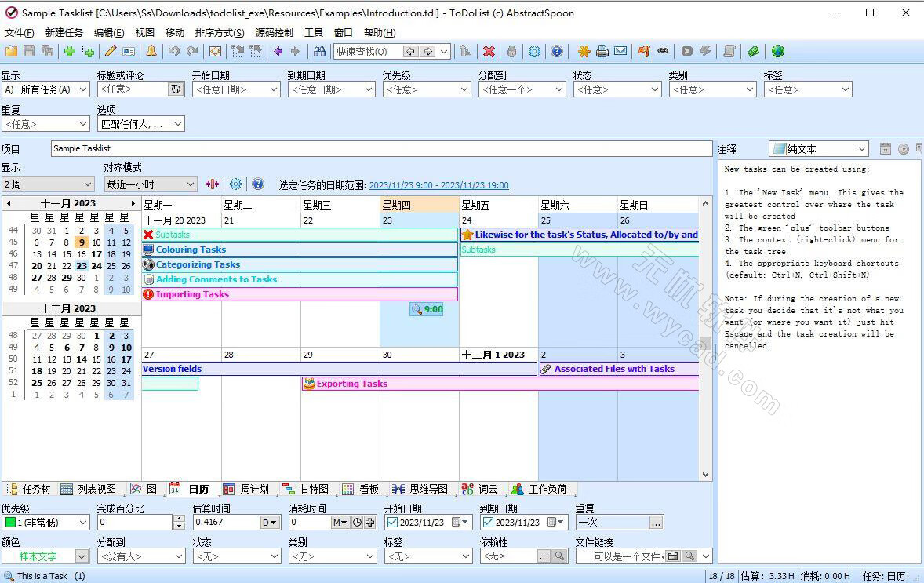The height and width of the screenshot is (583, 924).
Task: Click the dependency browse ellipsis button
Action: coord(543,556)
